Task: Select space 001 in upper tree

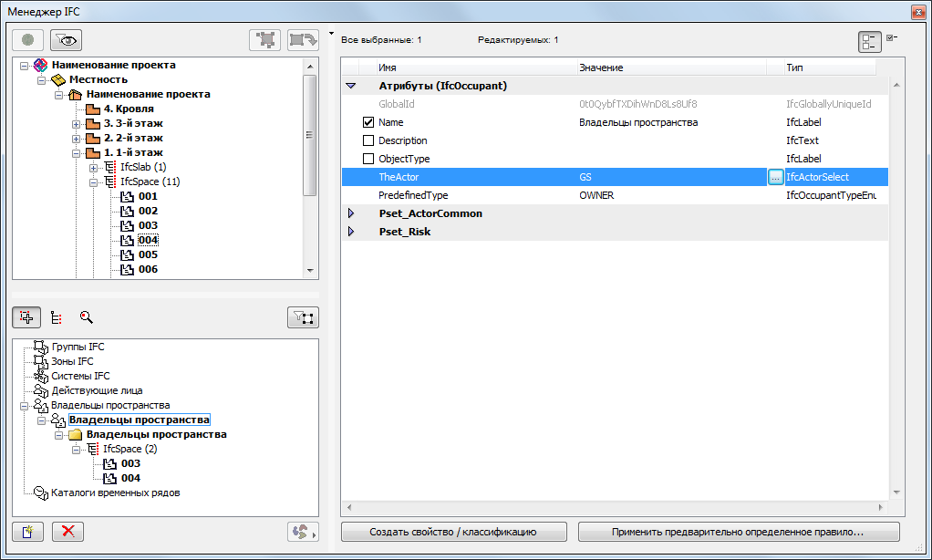Action: pos(148,196)
